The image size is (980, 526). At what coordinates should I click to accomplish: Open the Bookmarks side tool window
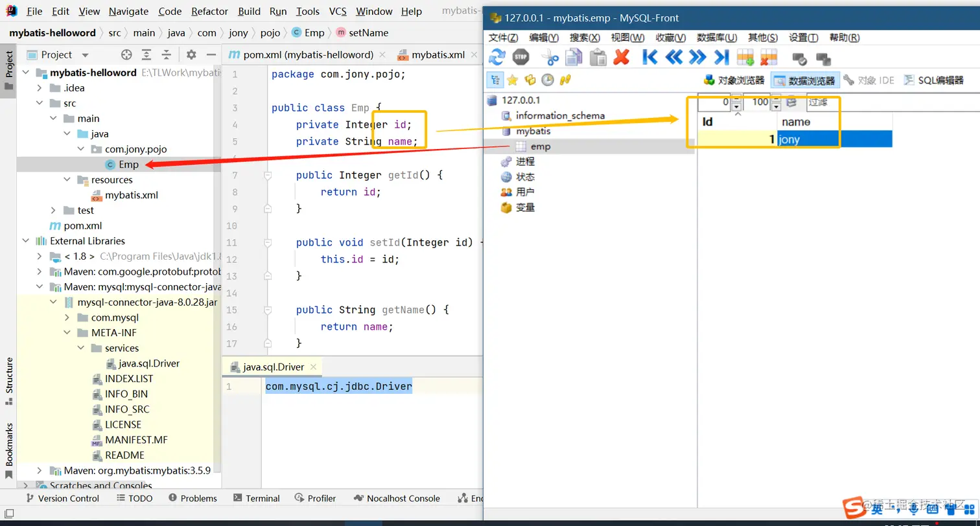tap(9, 450)
